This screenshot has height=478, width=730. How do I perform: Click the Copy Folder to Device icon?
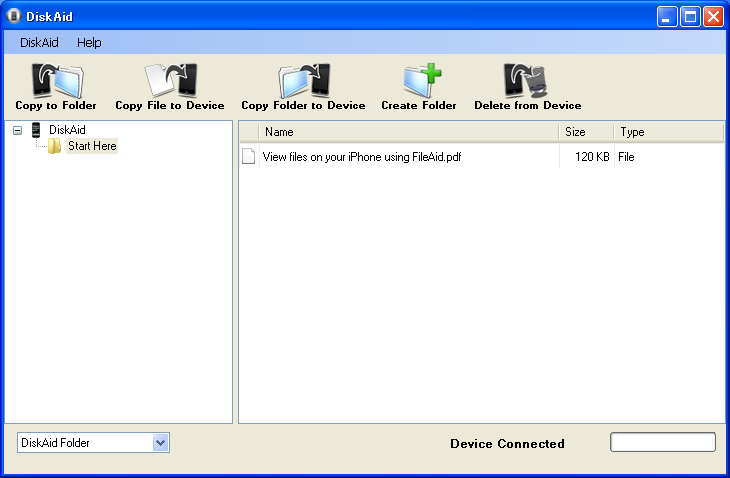pyautogui.click(x=304, y=80)
